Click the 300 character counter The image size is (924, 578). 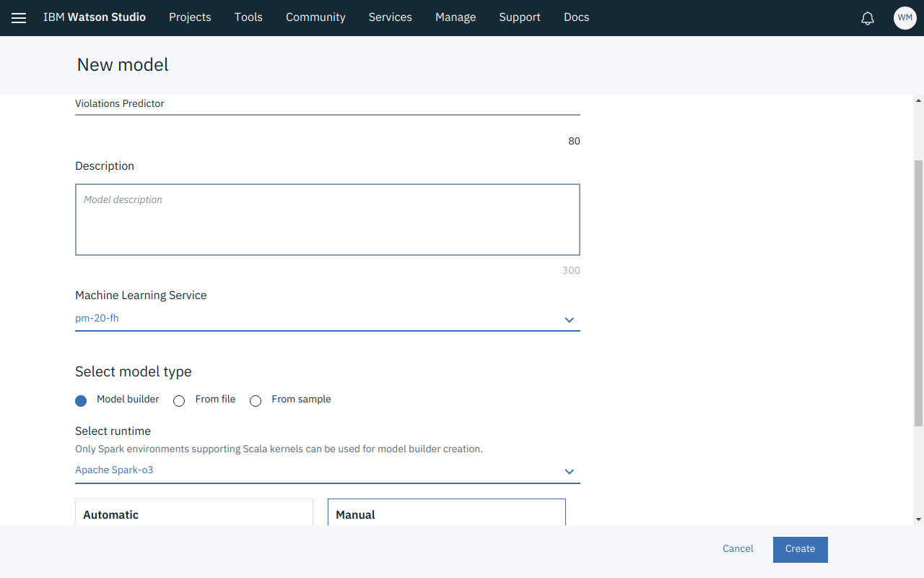click(x=571, y=271)
